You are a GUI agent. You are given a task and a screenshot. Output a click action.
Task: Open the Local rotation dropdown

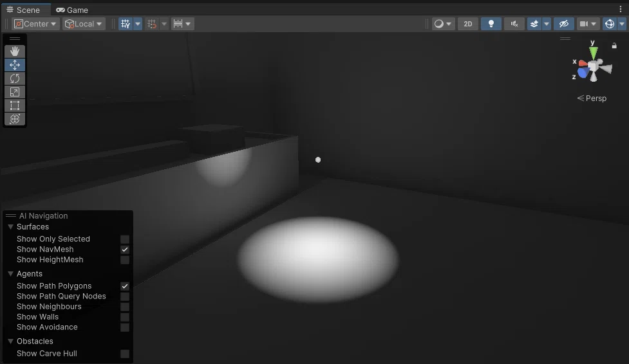(x=84, y=24)
